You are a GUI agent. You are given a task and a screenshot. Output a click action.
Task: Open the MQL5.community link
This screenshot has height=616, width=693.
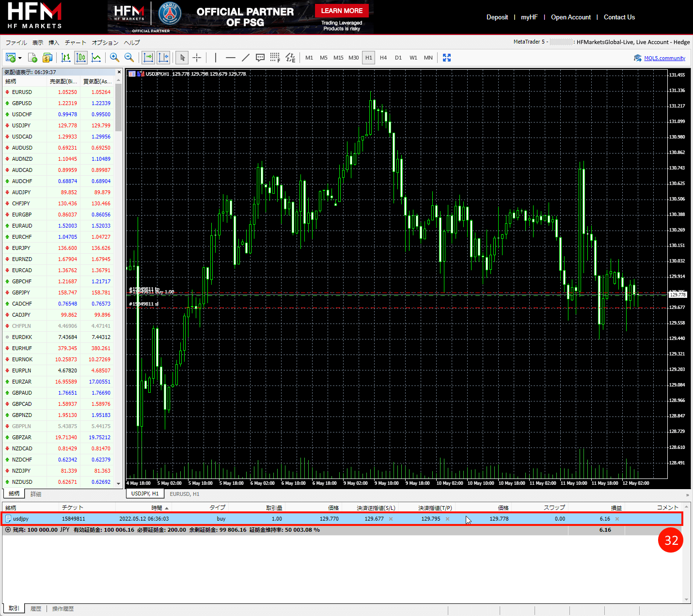[664, 58]
